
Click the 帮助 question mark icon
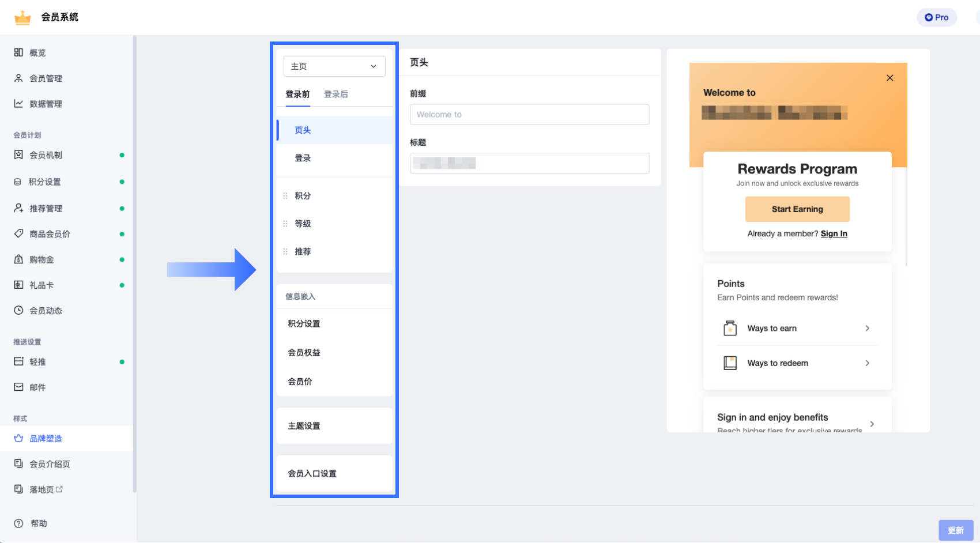pyautogui.click(x=18, y=523)
